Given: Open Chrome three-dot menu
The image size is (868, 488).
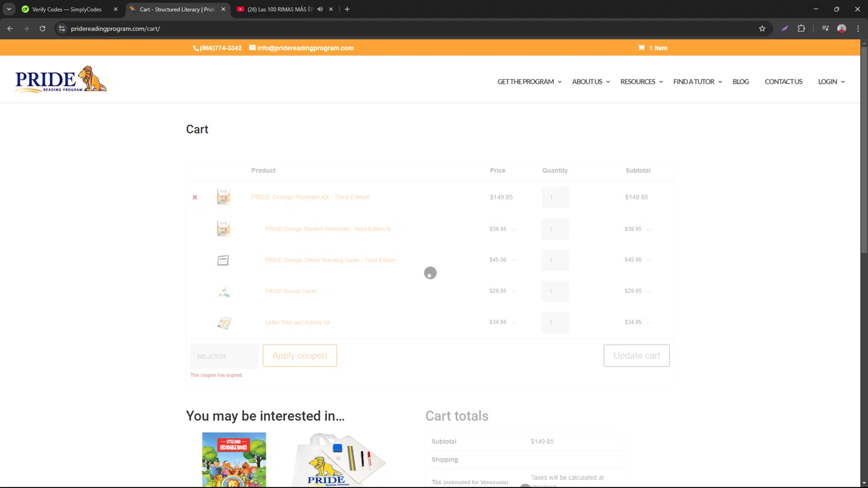Looking at the screenshot, I should (x=858, y=28).
